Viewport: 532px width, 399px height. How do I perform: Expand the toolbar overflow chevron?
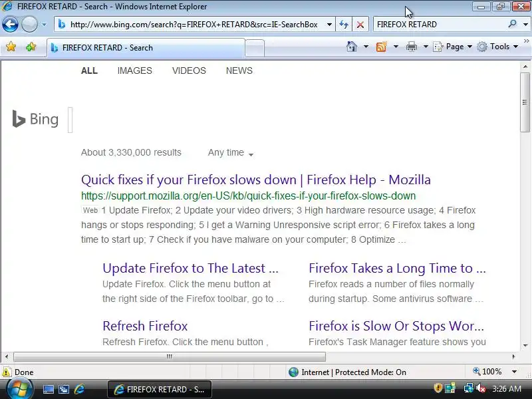(x=526, y=41)
